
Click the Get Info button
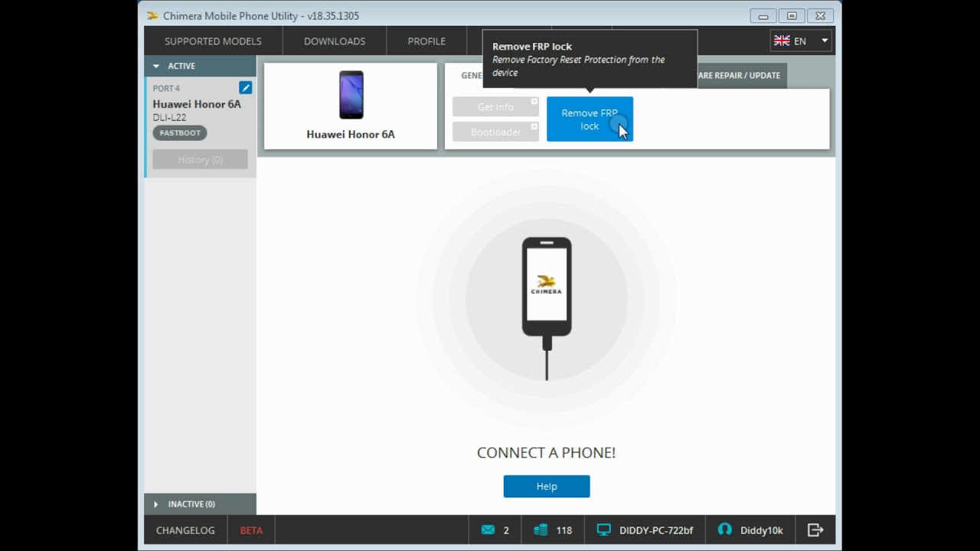coord(495,107)
